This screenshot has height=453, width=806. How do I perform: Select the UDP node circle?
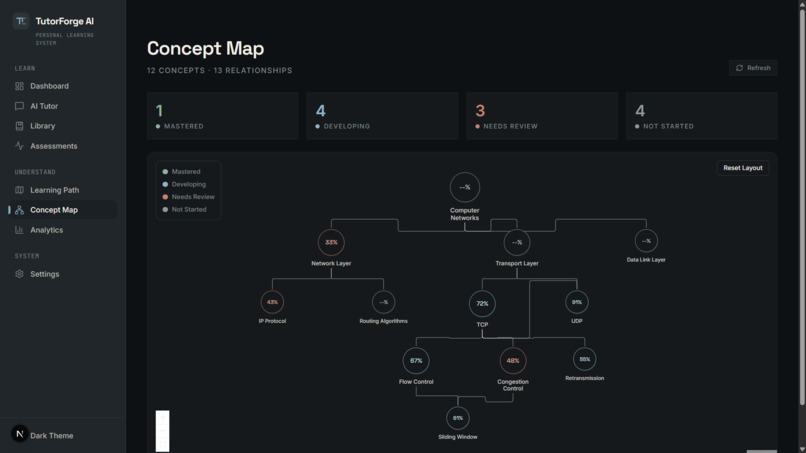(577, 302)
